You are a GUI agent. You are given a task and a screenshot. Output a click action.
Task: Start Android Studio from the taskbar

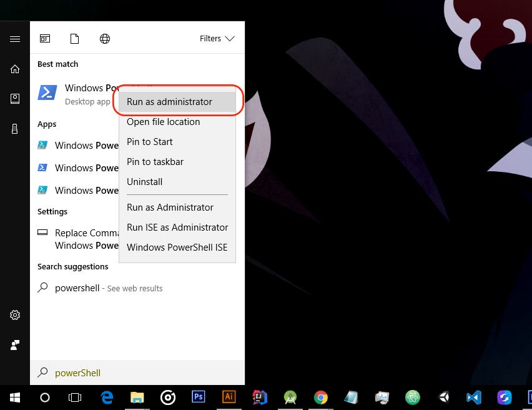pyautogui.click(x=290, y=397)
